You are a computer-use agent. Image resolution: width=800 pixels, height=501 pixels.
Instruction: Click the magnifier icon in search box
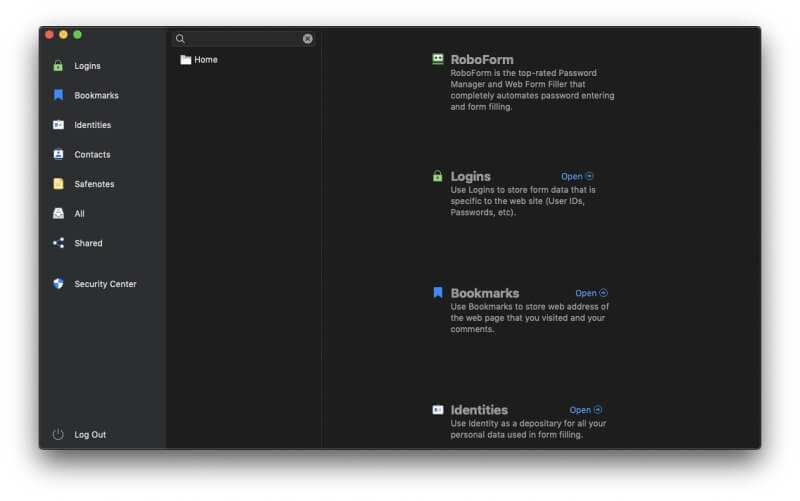pyautogui.click(x=180, y=39)
